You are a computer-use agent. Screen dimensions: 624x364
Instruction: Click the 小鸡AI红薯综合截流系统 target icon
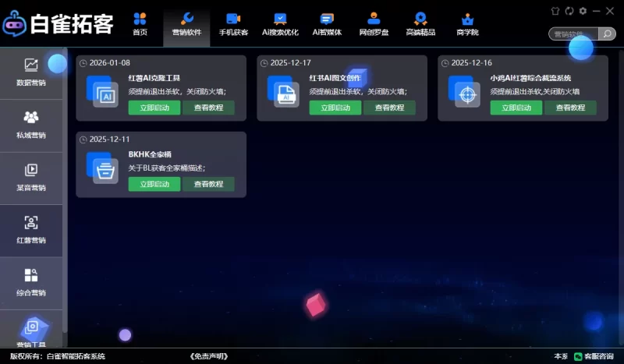[464, 91]
